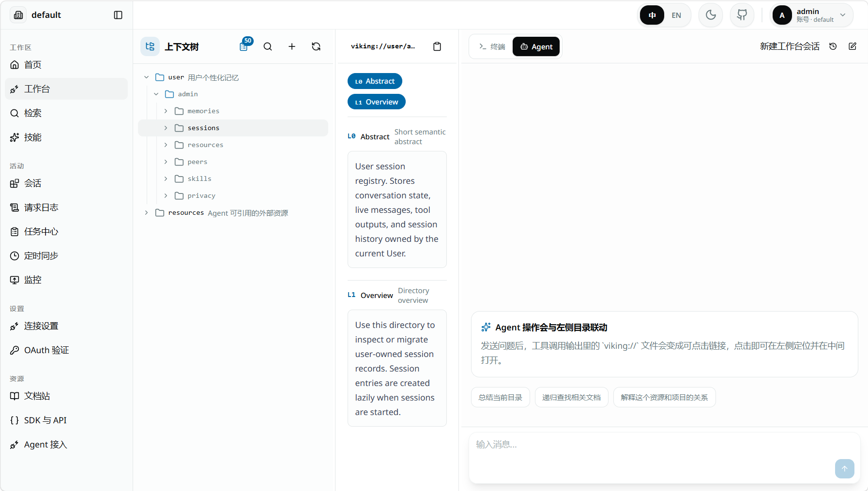Start new session with edit icon

(853, 46)
